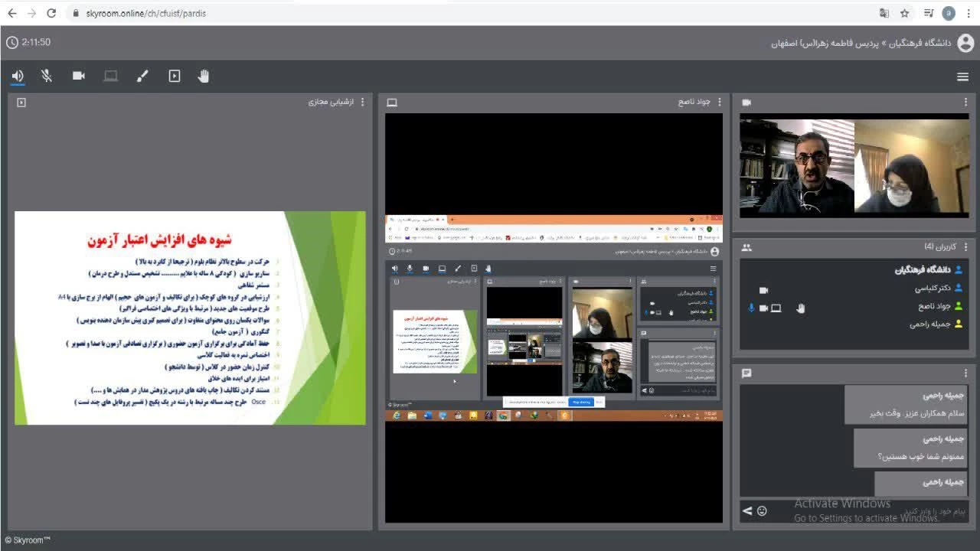Expand the users list panel options
This screenshot has height=551, width=980.
(x=965, y=247)
